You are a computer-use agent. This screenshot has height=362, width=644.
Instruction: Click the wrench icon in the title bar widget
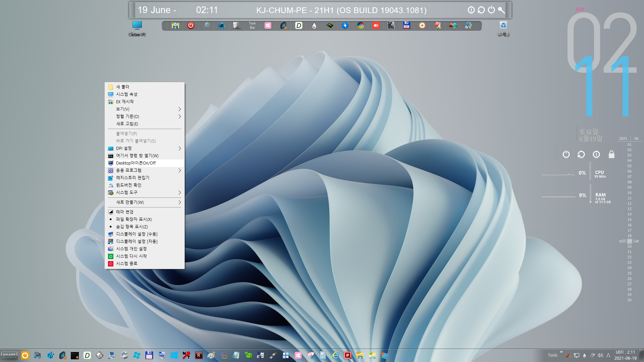[501, 10]
